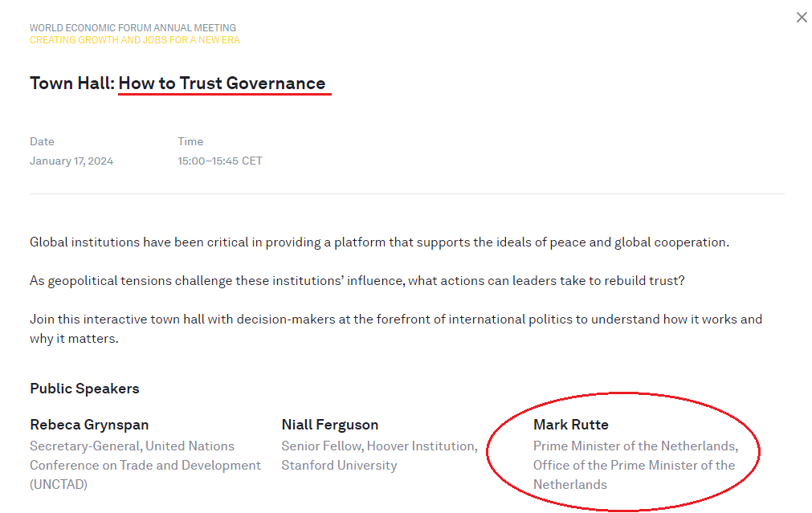
Task: Click 'Senior Fellow, Hoover Institution' description
Action: (380, 455)
